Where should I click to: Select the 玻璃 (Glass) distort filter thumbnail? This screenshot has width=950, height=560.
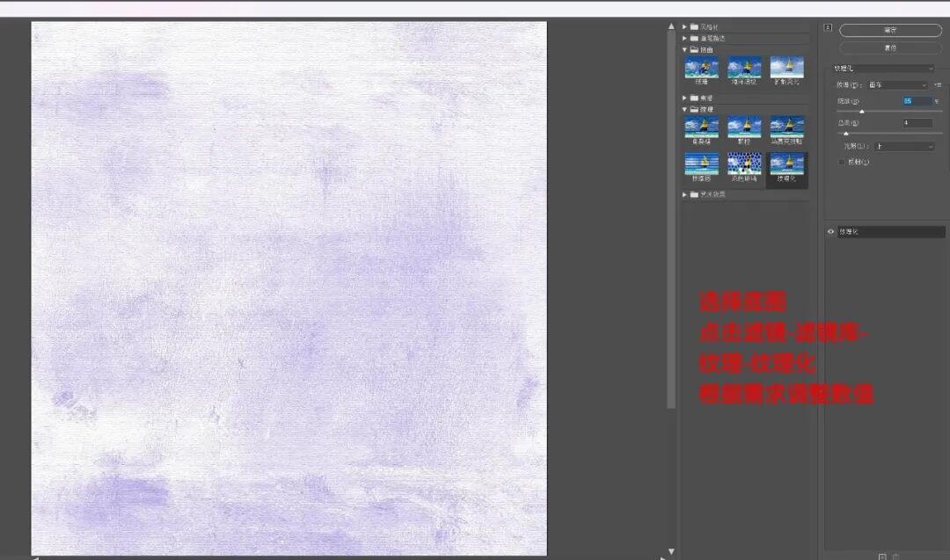tap(701, 68)
